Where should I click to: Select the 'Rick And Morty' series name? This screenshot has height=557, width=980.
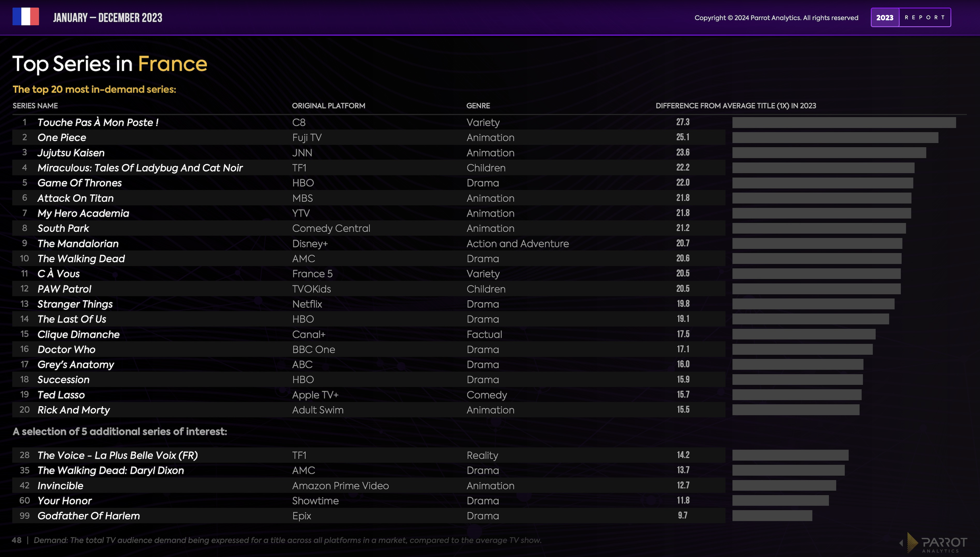73,410
